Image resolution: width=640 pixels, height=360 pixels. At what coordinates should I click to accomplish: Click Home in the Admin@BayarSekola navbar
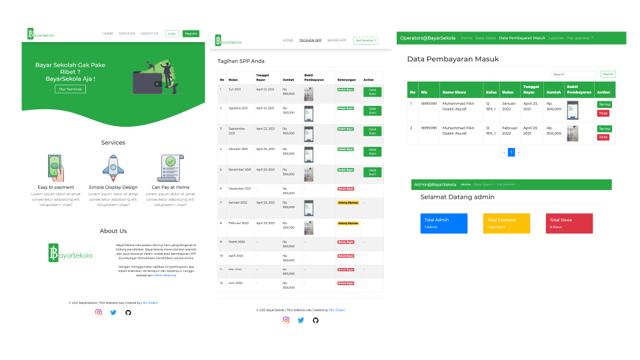tap(466, 184)
